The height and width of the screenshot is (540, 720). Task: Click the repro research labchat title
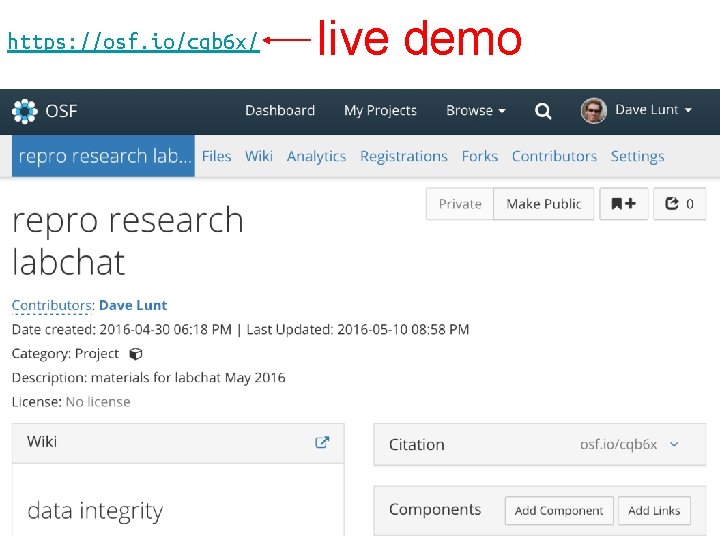(128, 241)
